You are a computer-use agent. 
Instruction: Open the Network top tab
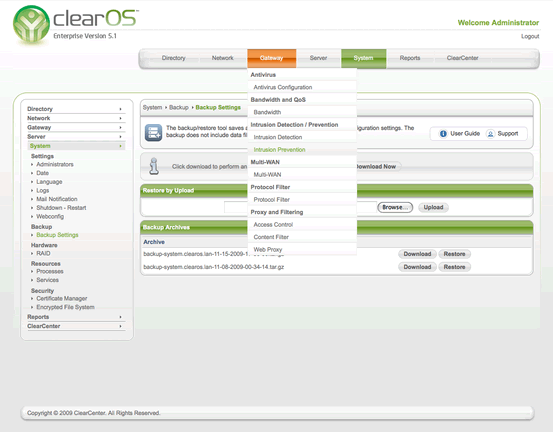pos(223,58)
